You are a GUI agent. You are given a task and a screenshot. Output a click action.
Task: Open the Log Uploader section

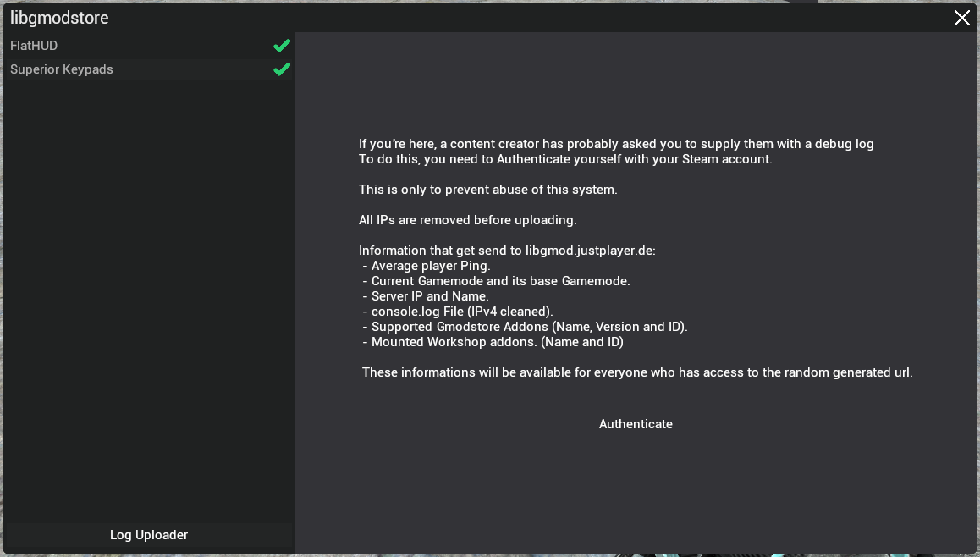coord(149,535)
